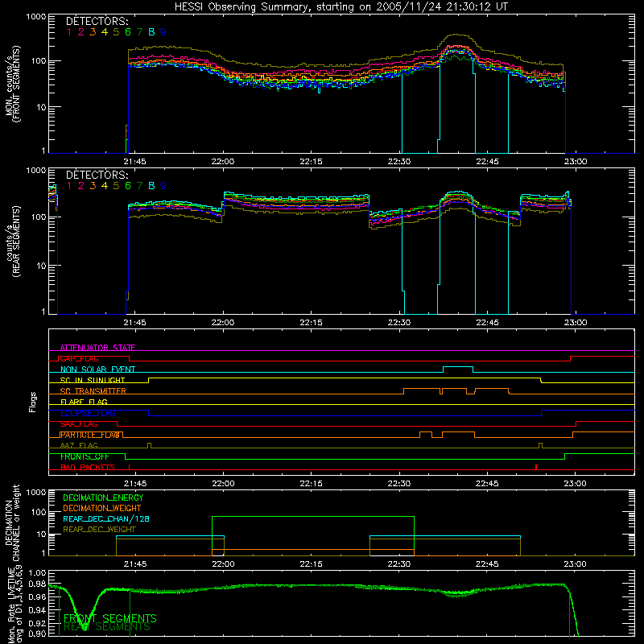Click green detector 6 in the rear segments legend
Screen dimensions: 644x644
click(x=128, y=186)
